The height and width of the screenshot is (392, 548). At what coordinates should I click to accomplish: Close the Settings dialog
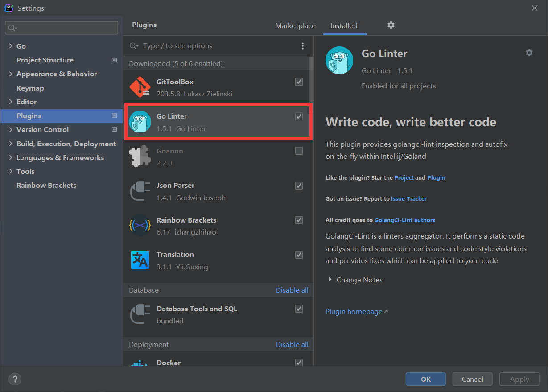(x=534, y=8)
